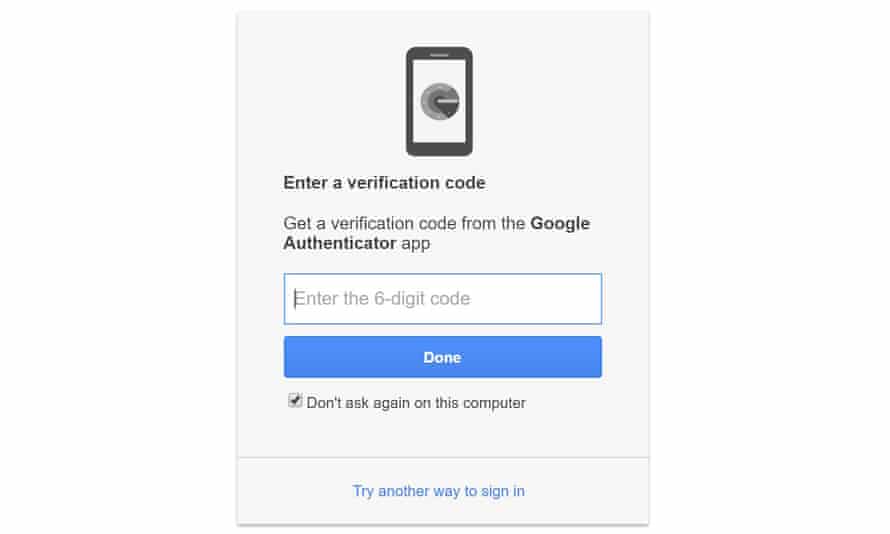890x534 pixels.
Task: Click the bold 'Google' word in instructions
Action: coord(560,224)
